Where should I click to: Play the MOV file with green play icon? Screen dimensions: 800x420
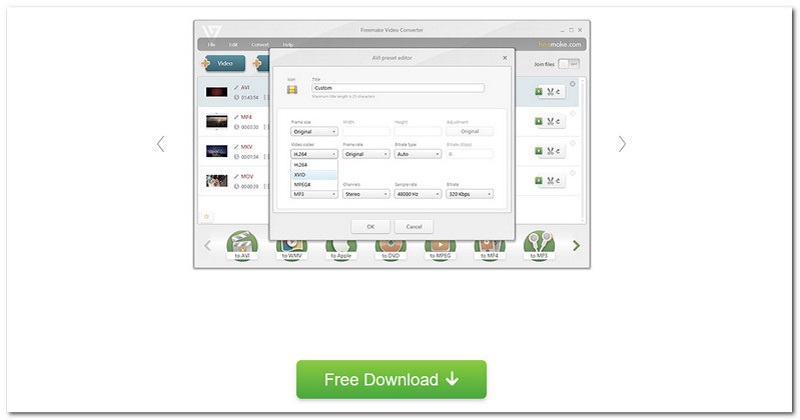(x=538, y=180)
